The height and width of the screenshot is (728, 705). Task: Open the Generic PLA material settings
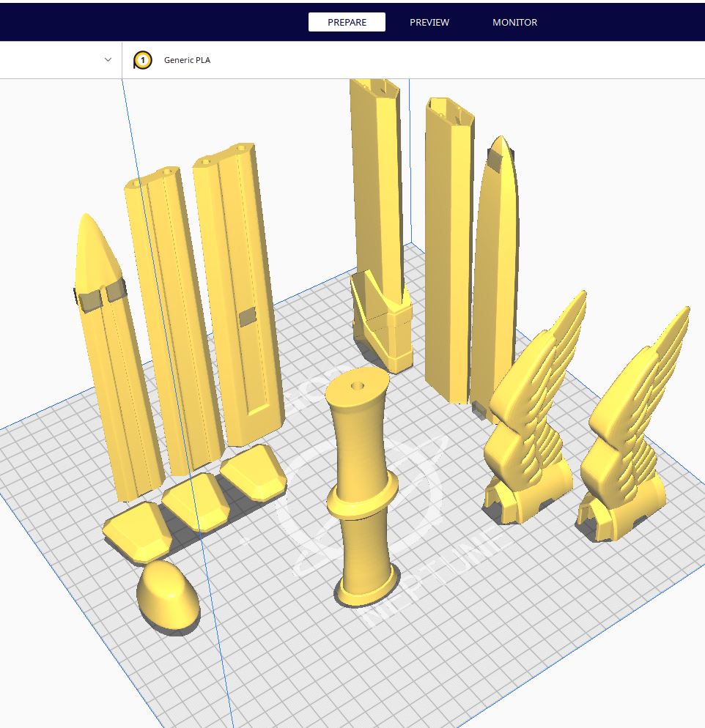tap(187, 60)
